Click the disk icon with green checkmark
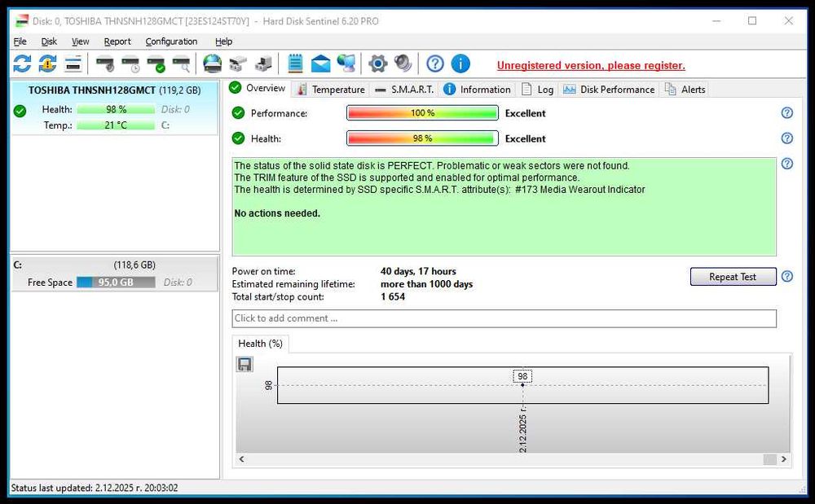Image resolution: width=815 pixels, height=504 pixels. [x=156, y=64]
